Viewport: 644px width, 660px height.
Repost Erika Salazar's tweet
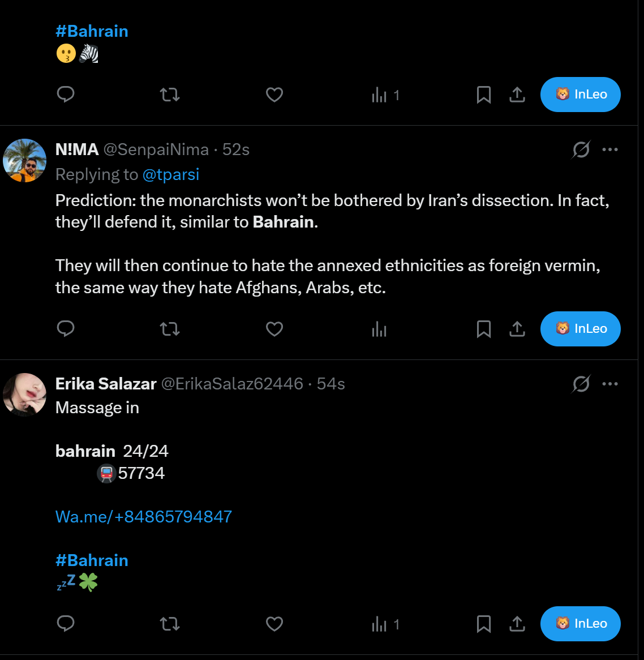coord(170,624)
